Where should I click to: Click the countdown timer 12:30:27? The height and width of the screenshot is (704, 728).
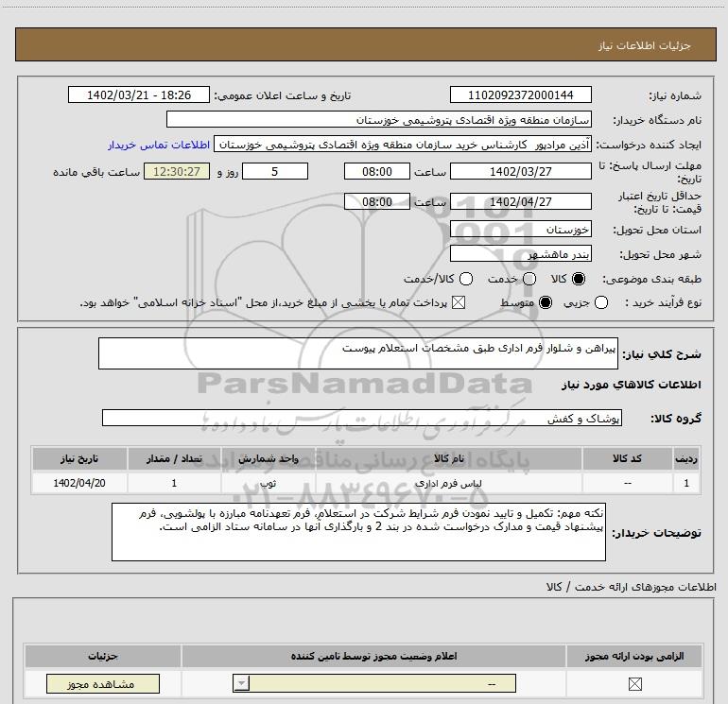pos(177,171)
